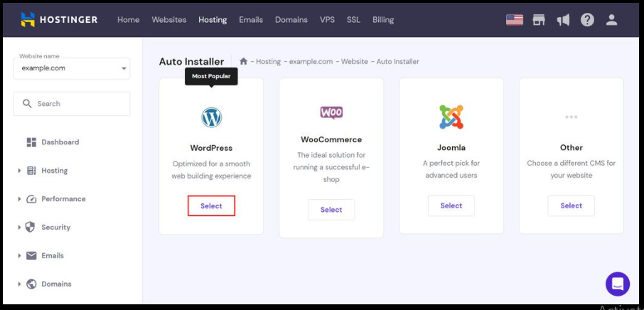The image size is (644, 310).
Task: Select Joomla for installation
Action: [x=451, y=205]
